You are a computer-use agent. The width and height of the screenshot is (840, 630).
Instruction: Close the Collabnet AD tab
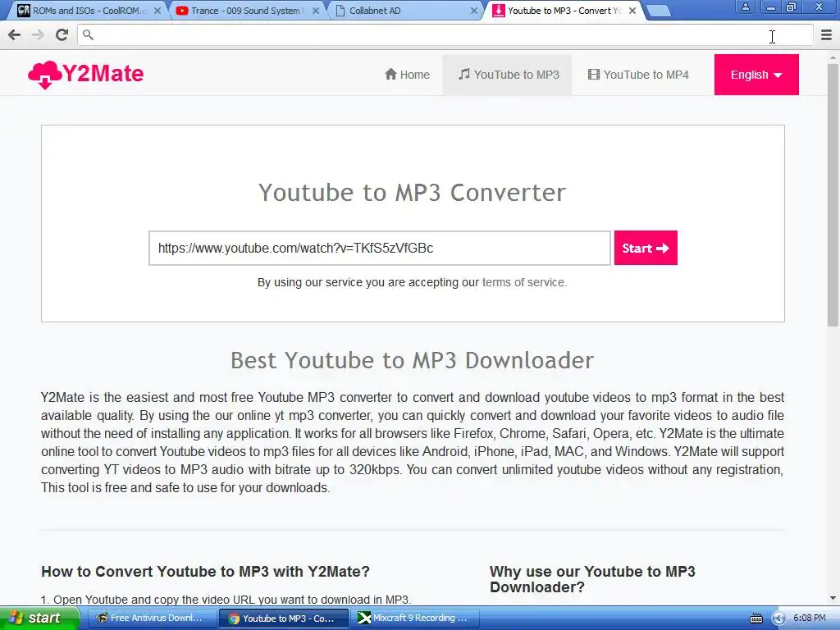474,11
